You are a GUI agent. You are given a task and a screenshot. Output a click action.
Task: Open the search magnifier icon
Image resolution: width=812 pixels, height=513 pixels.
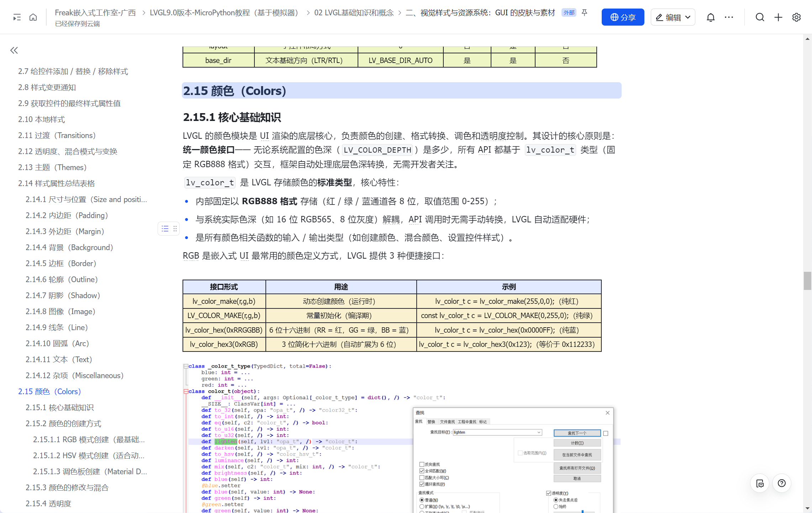760,17
